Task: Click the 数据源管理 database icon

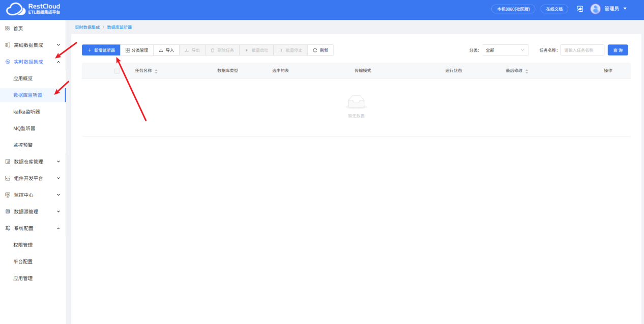Action: [8, 211]
